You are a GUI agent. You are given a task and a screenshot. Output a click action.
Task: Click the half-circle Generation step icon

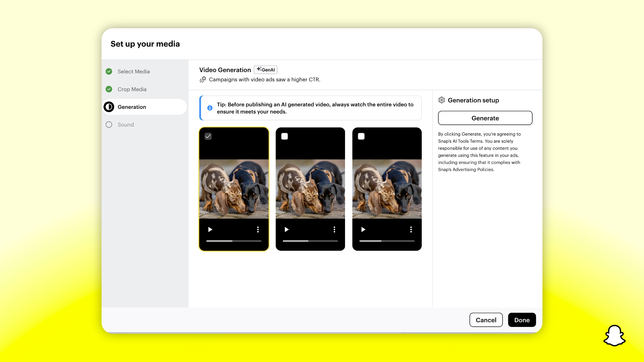click(109, 107)
